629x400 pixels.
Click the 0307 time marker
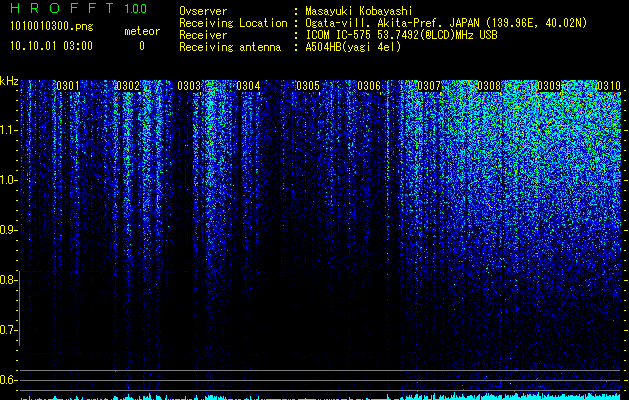pos(429,86)
